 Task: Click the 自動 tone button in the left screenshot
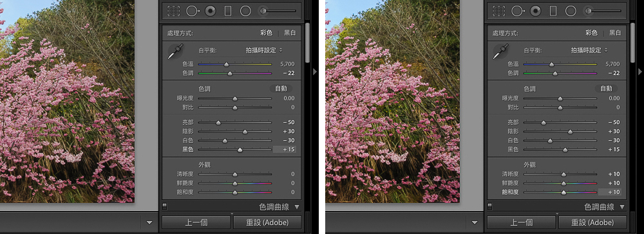pos(281,89)
